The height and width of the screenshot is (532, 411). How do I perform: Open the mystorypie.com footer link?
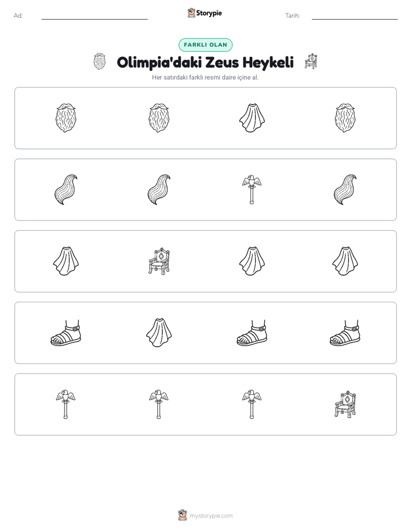coord(211,516)
